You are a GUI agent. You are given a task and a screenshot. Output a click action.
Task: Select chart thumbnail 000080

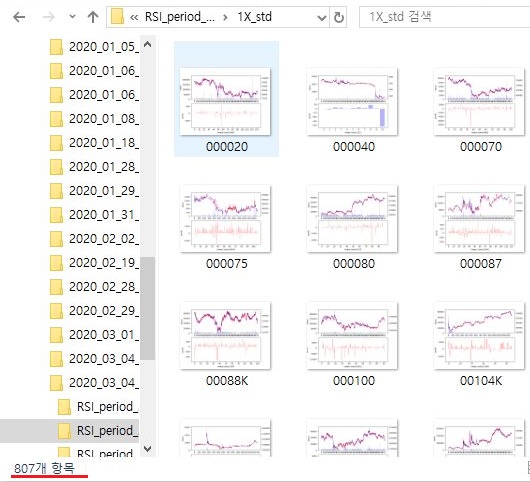352,218
